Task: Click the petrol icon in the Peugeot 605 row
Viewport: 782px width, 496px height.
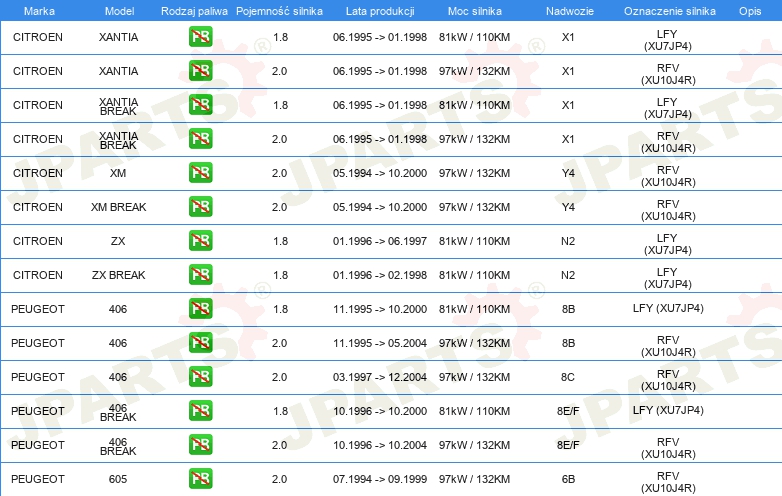Action: [x=200, y=479]
